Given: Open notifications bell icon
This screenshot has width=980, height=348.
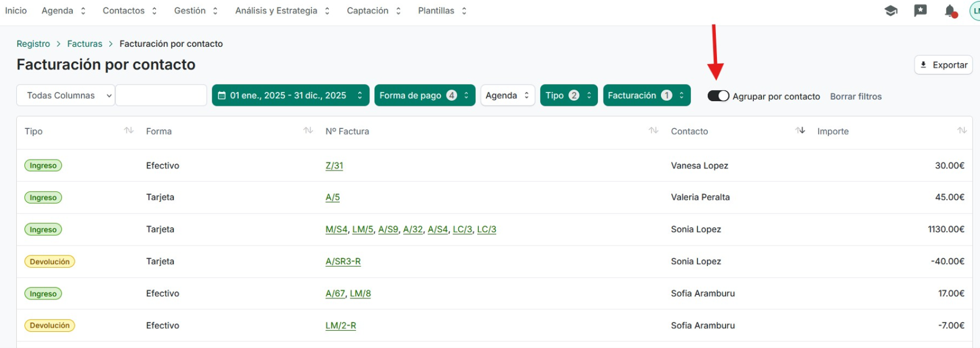Looking at the screenshot, I should point(950,11).
